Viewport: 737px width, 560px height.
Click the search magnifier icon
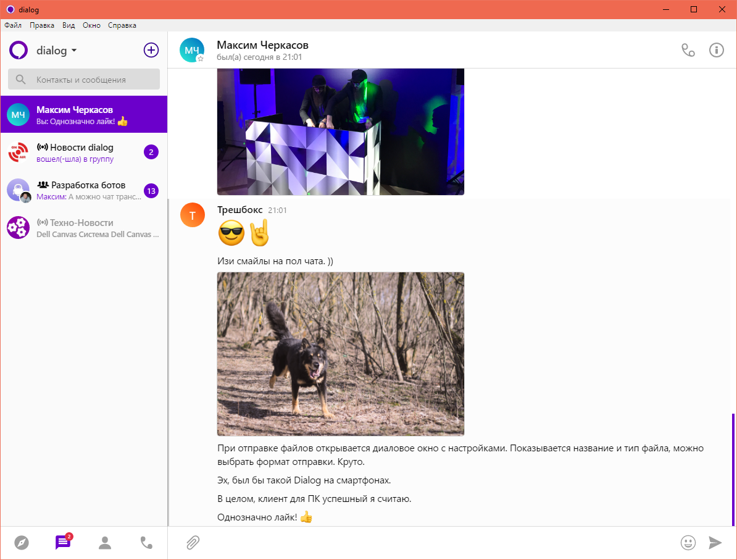point(21,80)
